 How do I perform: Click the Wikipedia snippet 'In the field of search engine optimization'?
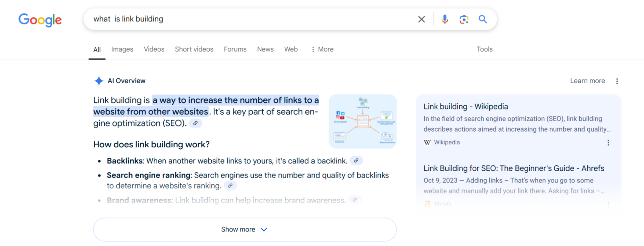(518, 124)
